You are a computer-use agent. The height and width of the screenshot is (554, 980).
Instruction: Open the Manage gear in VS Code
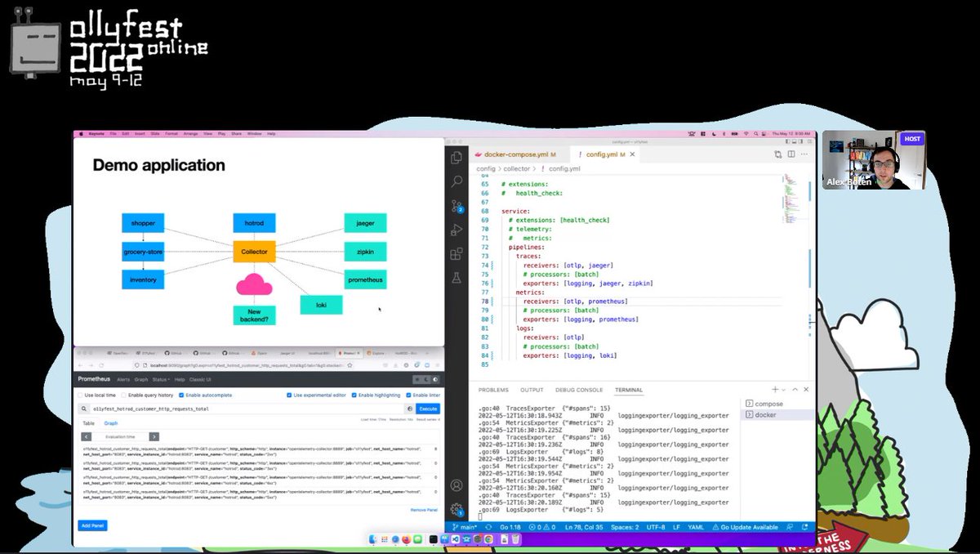coord(457,508)
